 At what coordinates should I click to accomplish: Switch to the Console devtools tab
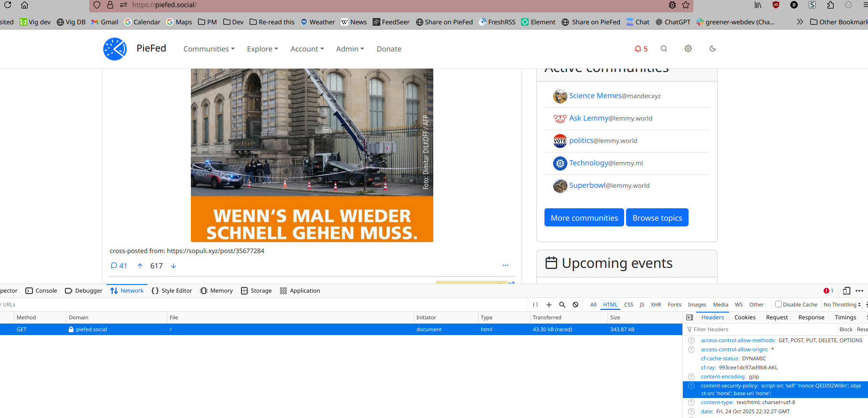[x=42, y=291]
